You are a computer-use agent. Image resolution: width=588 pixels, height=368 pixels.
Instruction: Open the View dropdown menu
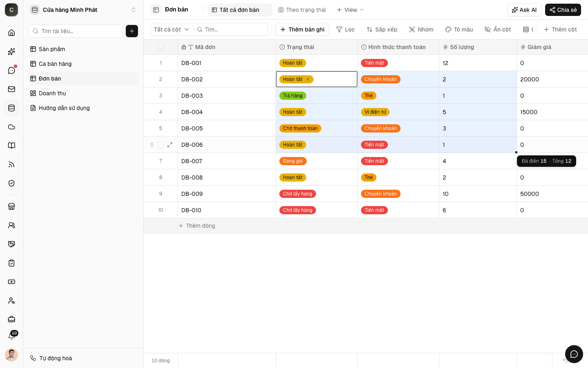350,10
